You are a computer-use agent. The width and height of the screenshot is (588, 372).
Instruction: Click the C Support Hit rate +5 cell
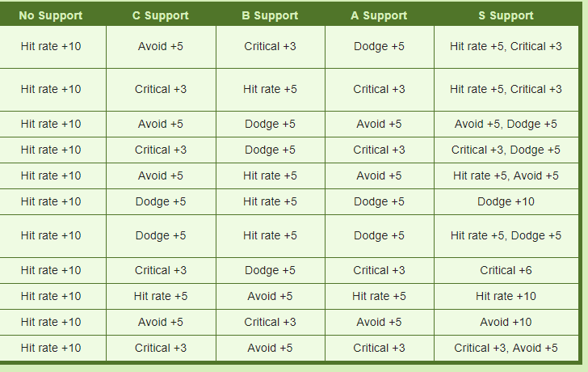[x=161, y=297]
